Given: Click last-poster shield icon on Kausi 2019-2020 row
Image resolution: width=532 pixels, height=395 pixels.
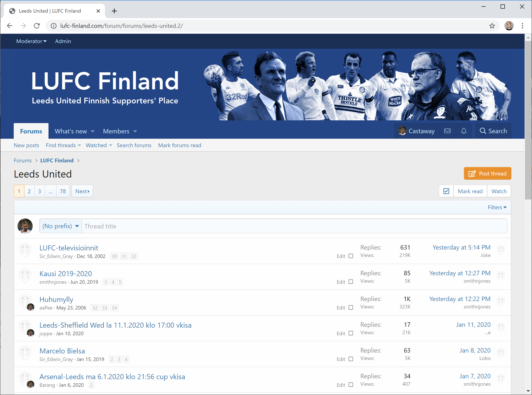Looking at the screenshot, I should pyautogui.click(x=501, y=276).
